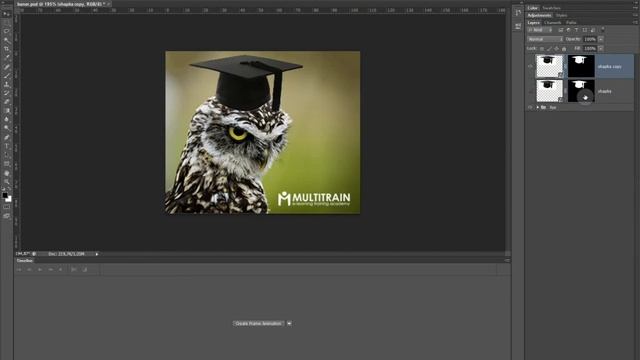Lock transparent pixels of layer
Viewport: 640px width, 360px height.
pyautogui.click(x=542, y=49)
